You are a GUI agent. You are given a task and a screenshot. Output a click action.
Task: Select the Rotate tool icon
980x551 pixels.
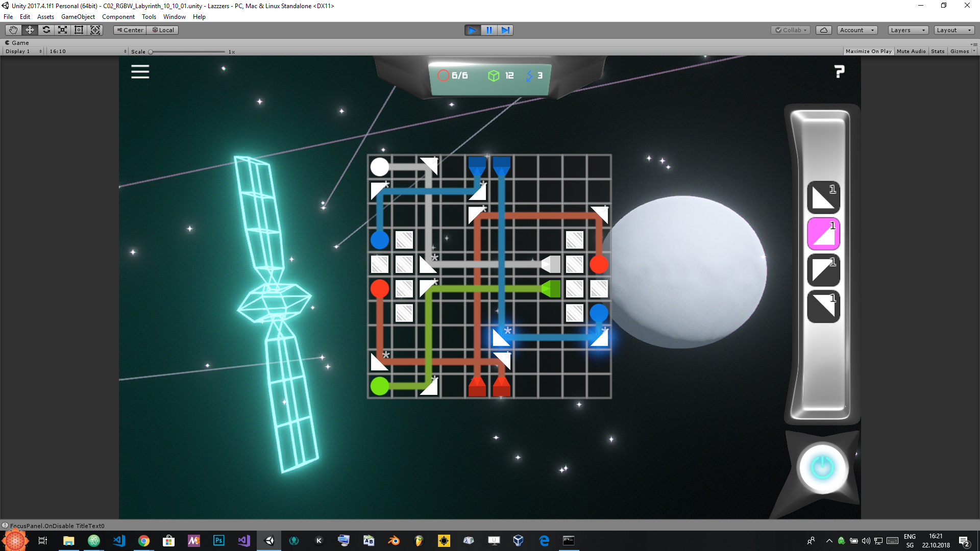pyautogui.click(x=46, y=30)
